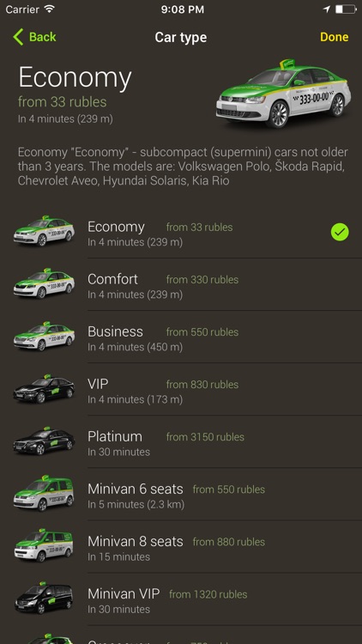Tap the Business taxi car icon

[x=44, y=336]
